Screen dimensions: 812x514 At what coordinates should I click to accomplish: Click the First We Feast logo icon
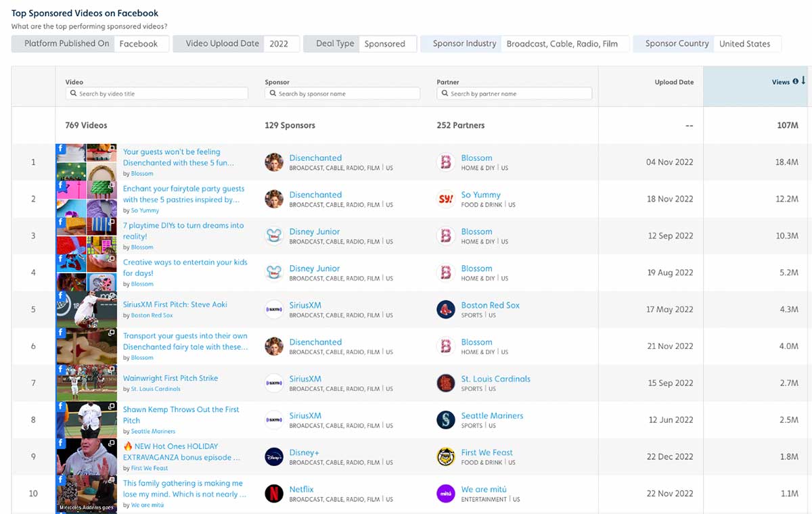click(445, 457)
